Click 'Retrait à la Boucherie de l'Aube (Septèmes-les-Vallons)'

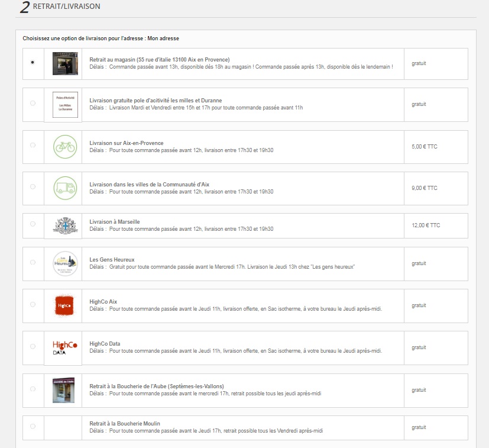point(157,386)
